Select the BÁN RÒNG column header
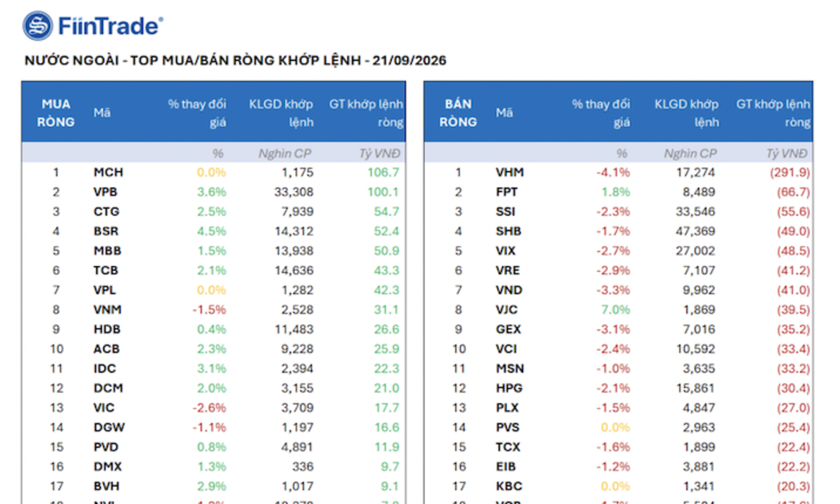This screenshot has height=504, width=840. (x=458, y=113)
